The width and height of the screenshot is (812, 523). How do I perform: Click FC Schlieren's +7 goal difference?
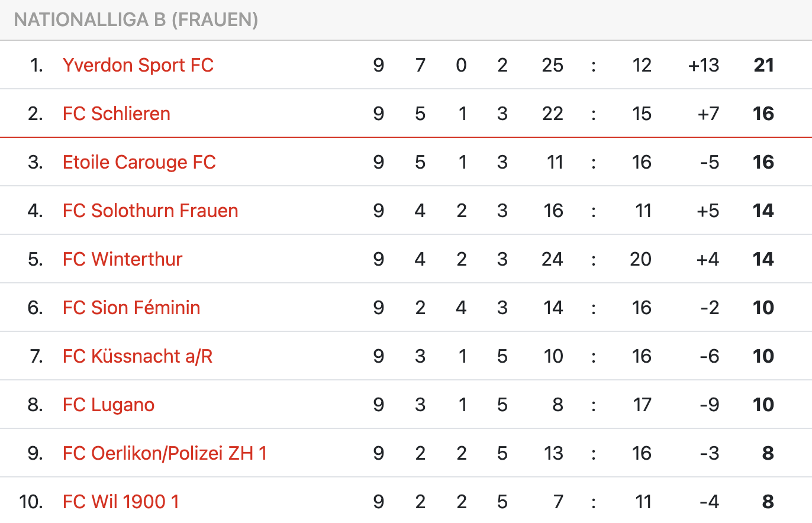[x=708, y=114]
